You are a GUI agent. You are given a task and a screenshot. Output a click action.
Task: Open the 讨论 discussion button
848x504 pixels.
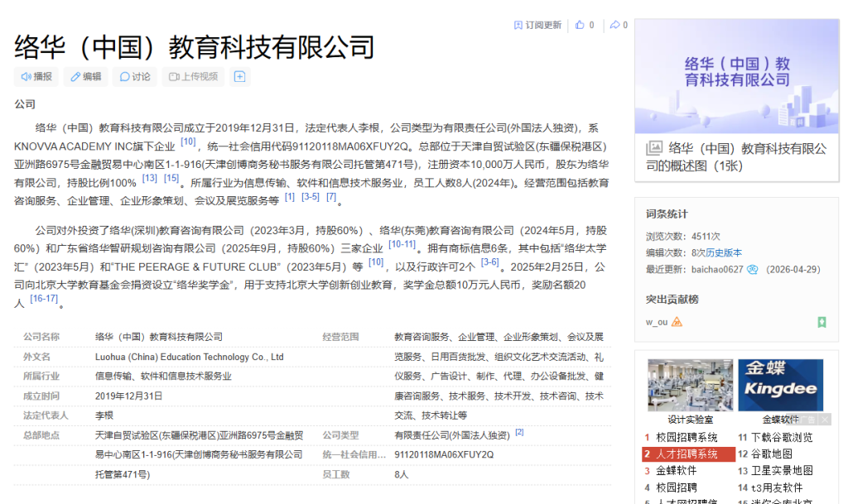[x=135, y=77]
